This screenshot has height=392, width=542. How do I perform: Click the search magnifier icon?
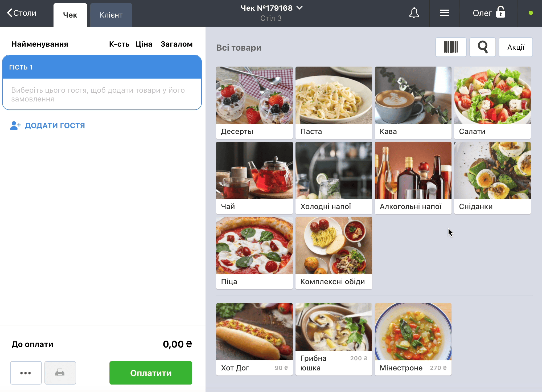click(482, 47)
